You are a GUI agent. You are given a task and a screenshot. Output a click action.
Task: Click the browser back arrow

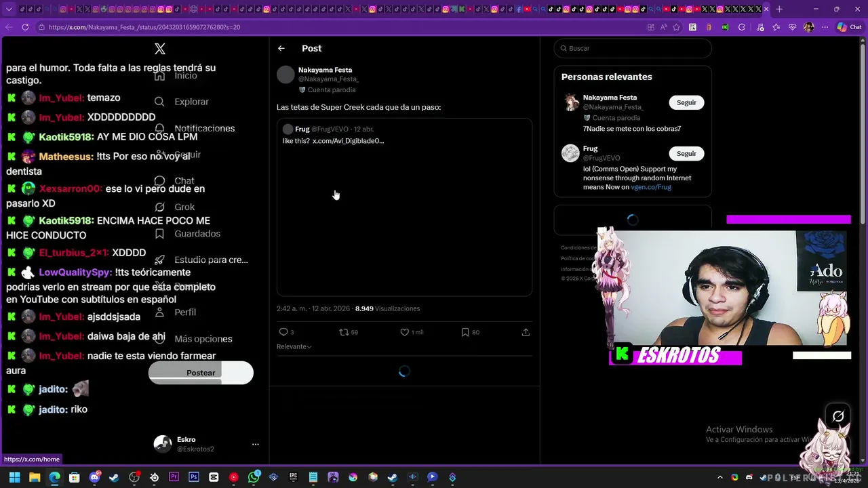[x=9, y=27]
